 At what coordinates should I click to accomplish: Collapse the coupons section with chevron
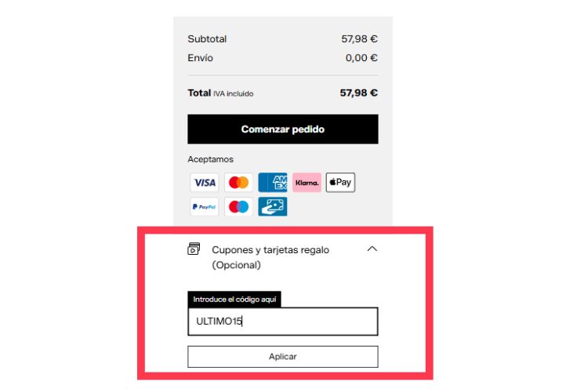372,249
